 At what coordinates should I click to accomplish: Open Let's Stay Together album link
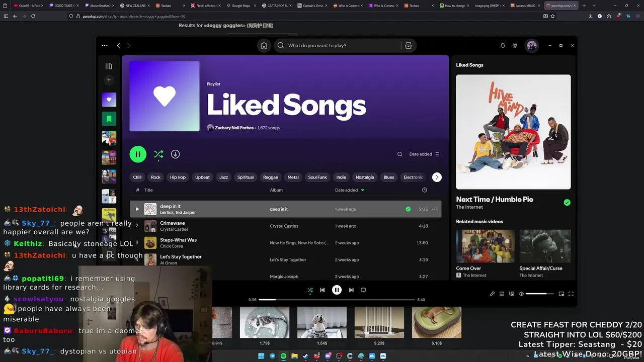point(288,260)
